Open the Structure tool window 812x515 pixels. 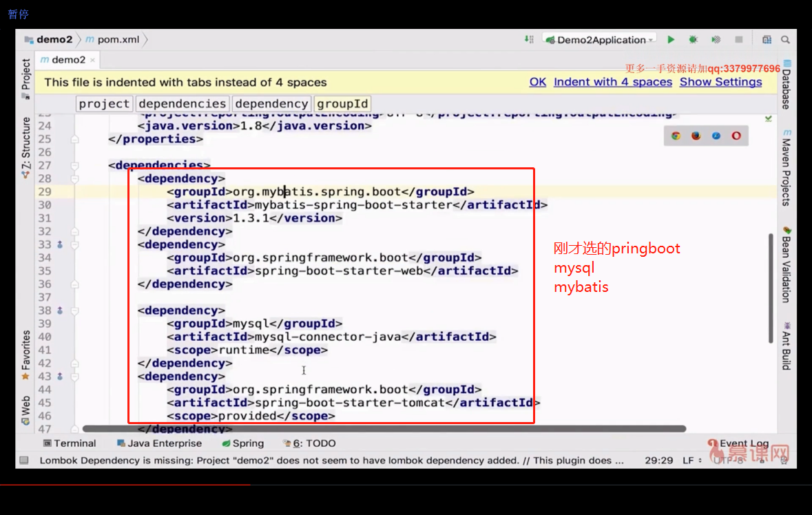[x=25, y=148]
